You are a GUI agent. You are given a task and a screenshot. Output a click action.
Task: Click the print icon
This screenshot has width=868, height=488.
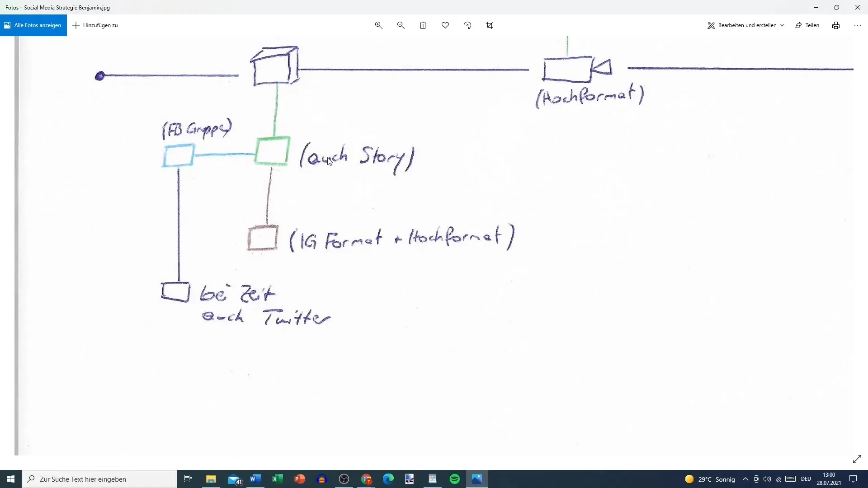click(836, 25)
